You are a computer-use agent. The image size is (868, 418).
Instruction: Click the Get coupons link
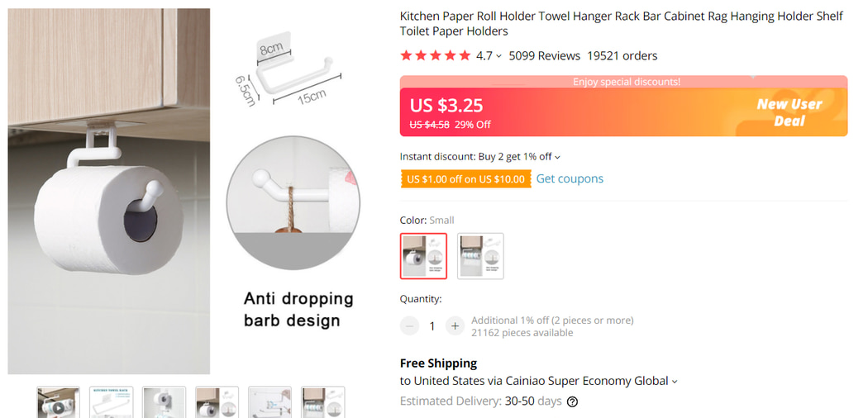(x=570, y=178)
